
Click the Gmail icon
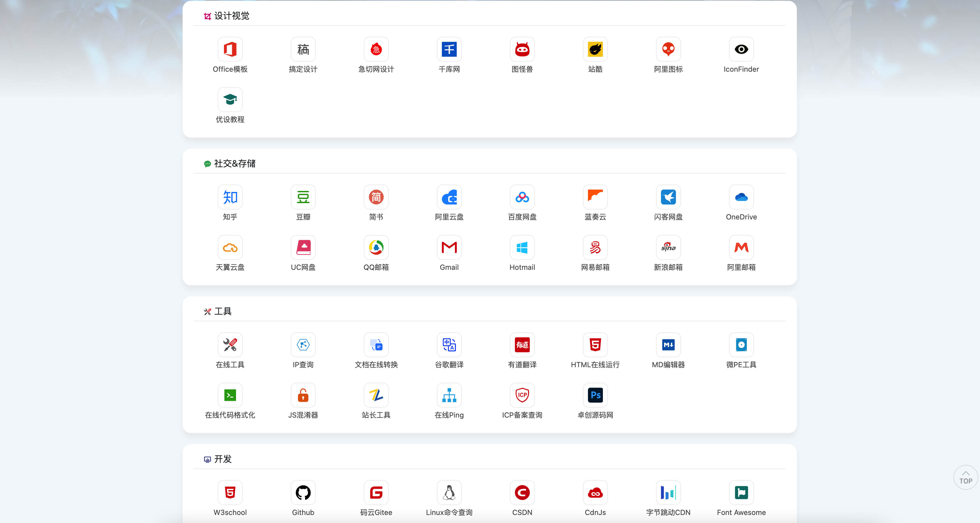point(449,247)
